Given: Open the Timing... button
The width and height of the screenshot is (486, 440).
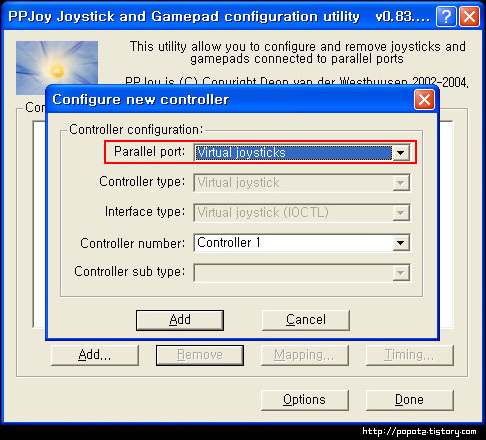Looking at the screenshot, I should pos(410,355).
